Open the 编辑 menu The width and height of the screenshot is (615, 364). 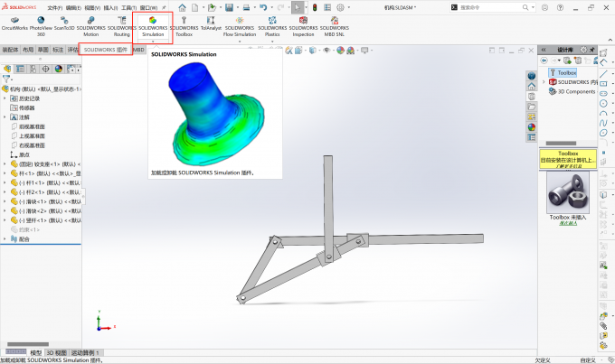click(x=73, y=7)
